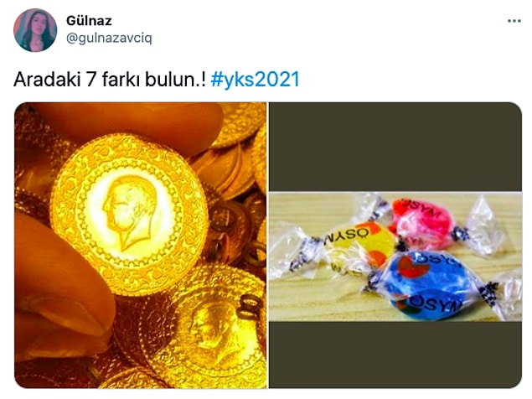This screenshot has width=532, height=399.
Task: Click the pink ÖSYM wrapped candy
Action: tap(422, 224)
